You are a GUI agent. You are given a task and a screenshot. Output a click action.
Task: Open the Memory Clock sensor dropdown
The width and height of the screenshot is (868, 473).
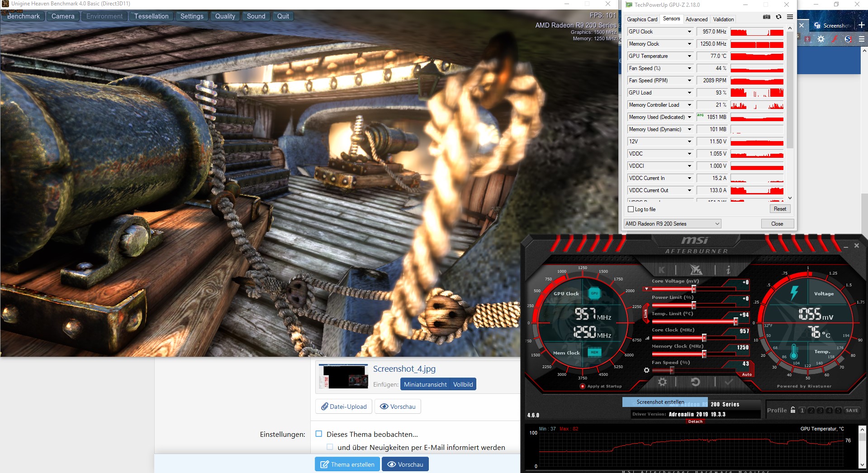(689, 44)
